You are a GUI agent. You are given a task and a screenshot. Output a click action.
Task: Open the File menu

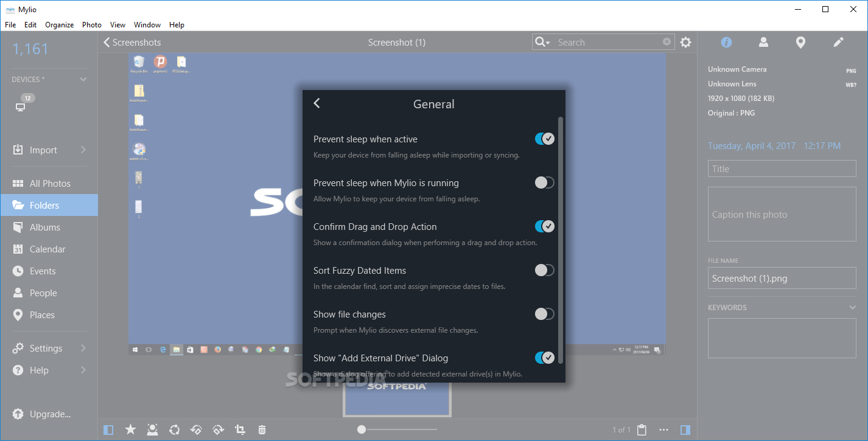click(x=10, y=25)
